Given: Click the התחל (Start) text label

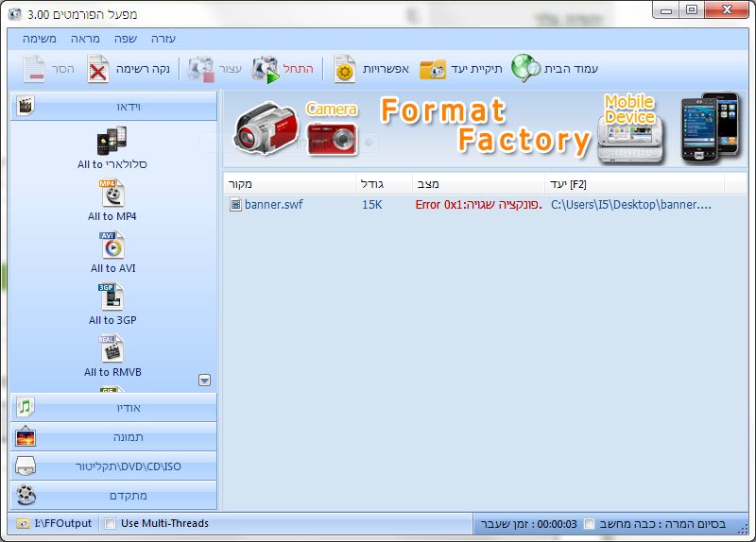Looking at the screenshot, I should (298, 69).
